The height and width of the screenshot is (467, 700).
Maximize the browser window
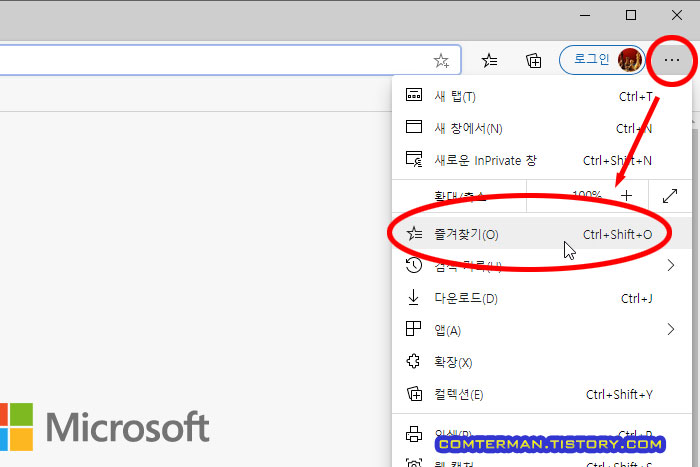coord(631,15)
